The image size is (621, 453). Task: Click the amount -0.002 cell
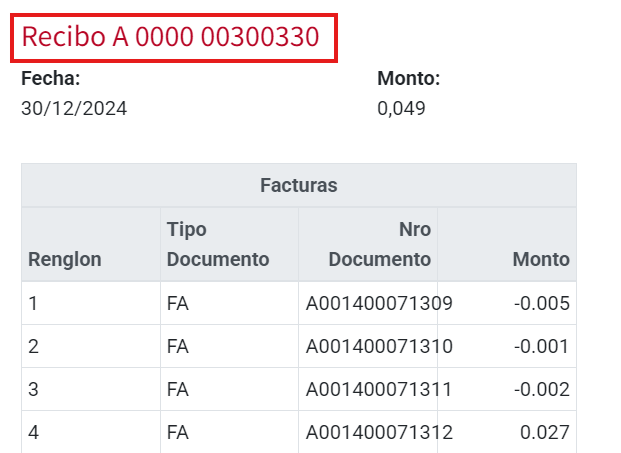[x=542, y=389]
